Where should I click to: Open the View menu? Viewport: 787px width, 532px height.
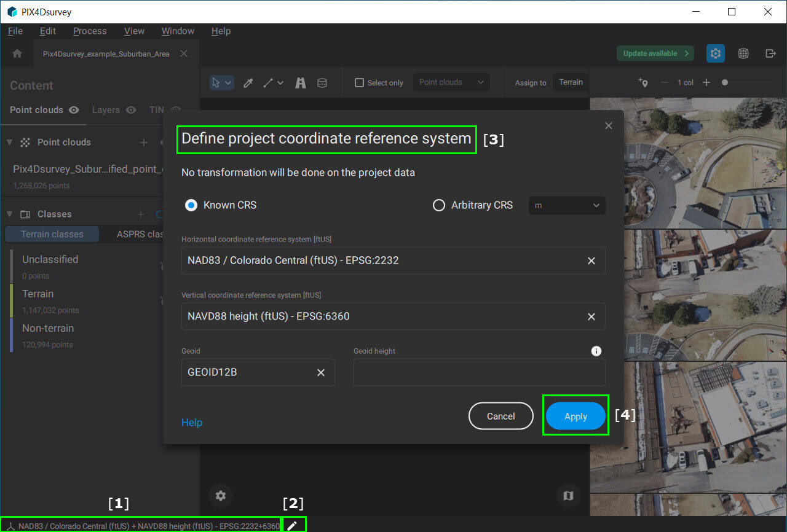click(x=134, y=31)
